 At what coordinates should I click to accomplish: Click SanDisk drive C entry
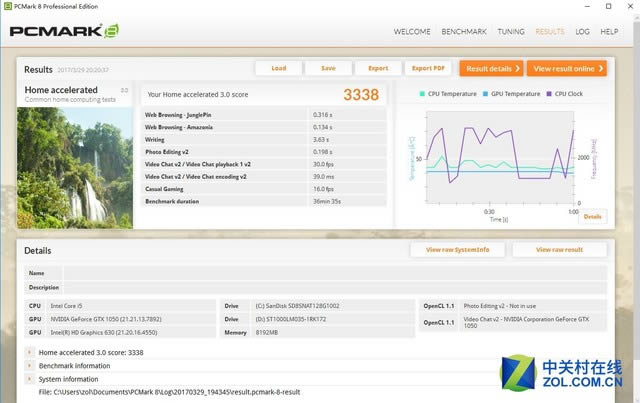297,306
